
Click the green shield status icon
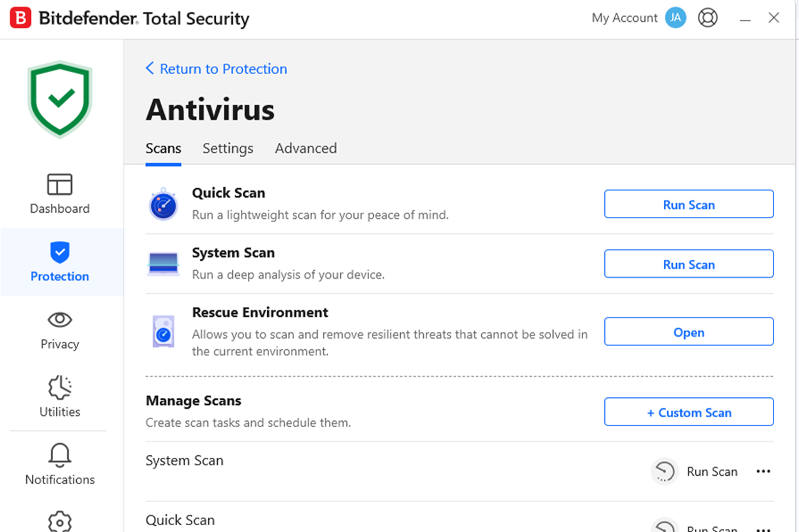coord(60,99)
